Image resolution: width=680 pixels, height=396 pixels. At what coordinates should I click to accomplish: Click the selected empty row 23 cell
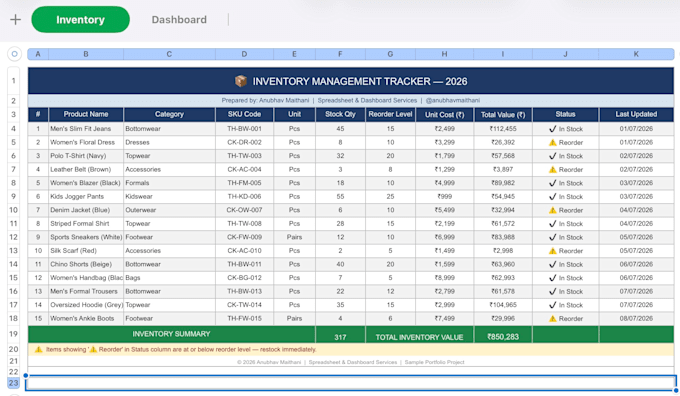point(351,383)
